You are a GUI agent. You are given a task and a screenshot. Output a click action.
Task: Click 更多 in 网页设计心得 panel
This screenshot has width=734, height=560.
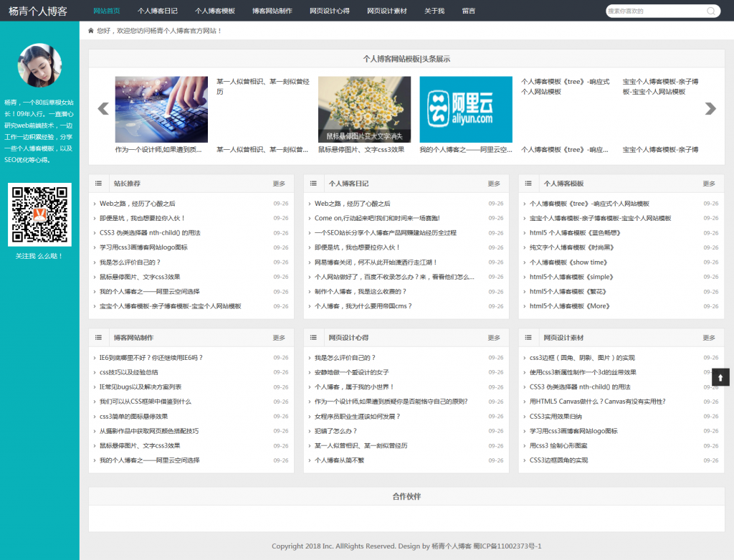[x=494, y=338]
